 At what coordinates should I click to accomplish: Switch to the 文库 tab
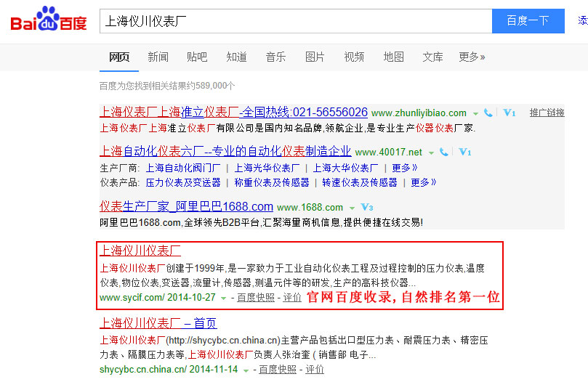pos(432,57)
